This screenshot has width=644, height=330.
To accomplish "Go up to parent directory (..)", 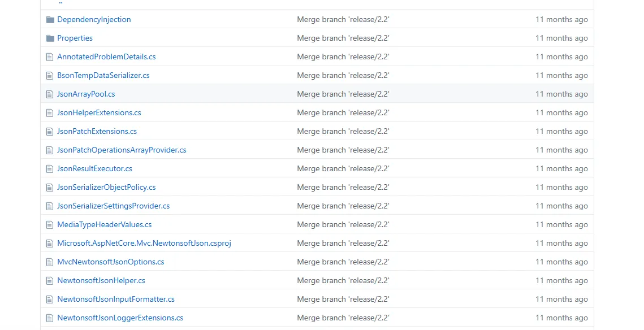I will coord(60,2).
